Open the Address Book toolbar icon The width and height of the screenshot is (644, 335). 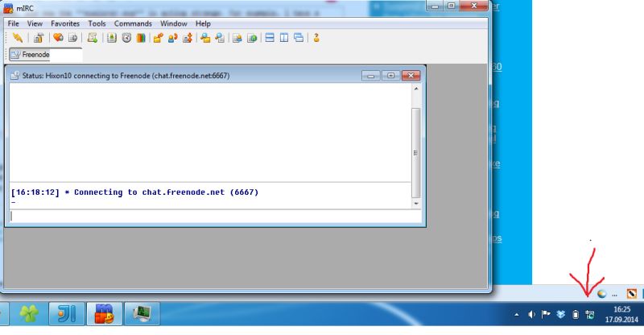click(112, 38)
